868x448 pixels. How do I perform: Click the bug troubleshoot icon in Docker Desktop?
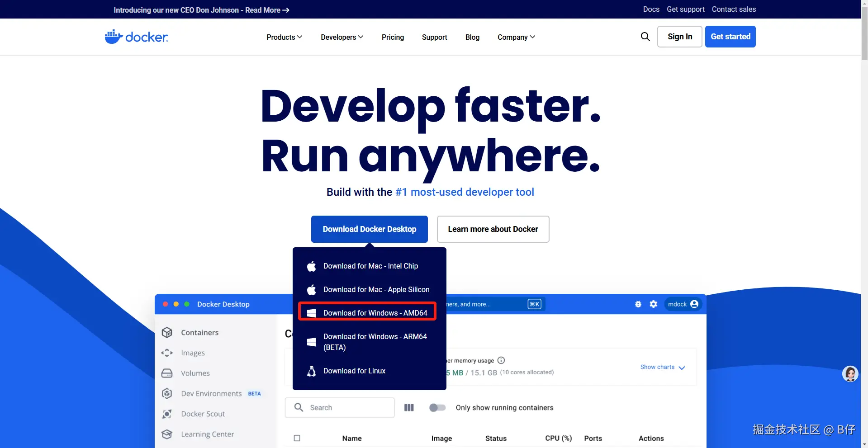click(x=638, y=304)
